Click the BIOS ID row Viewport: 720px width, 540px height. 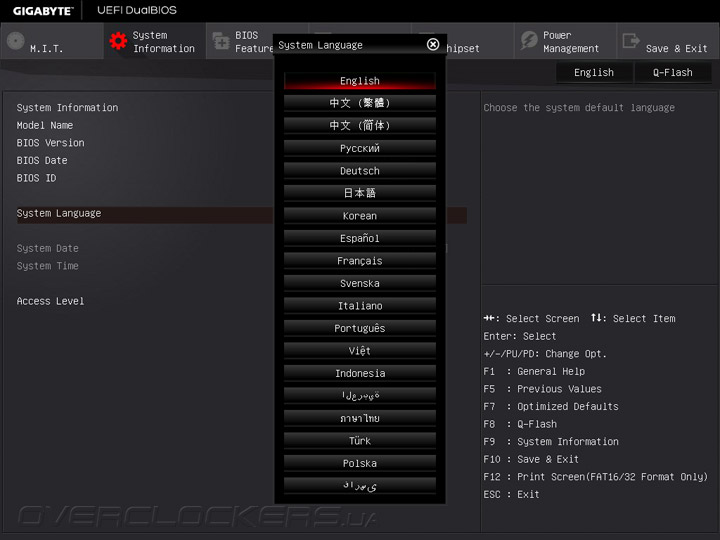[36, 178]
